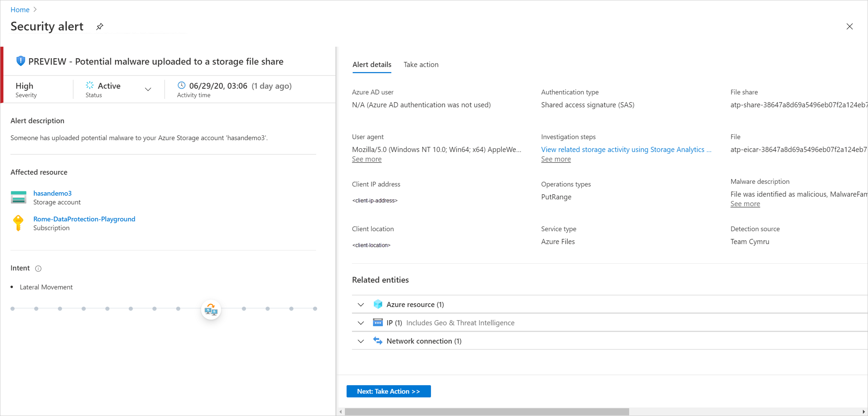Open Rome-DataProtection-Playground subscription link
This screenshot has height=416, width=868.
[84, 219]
